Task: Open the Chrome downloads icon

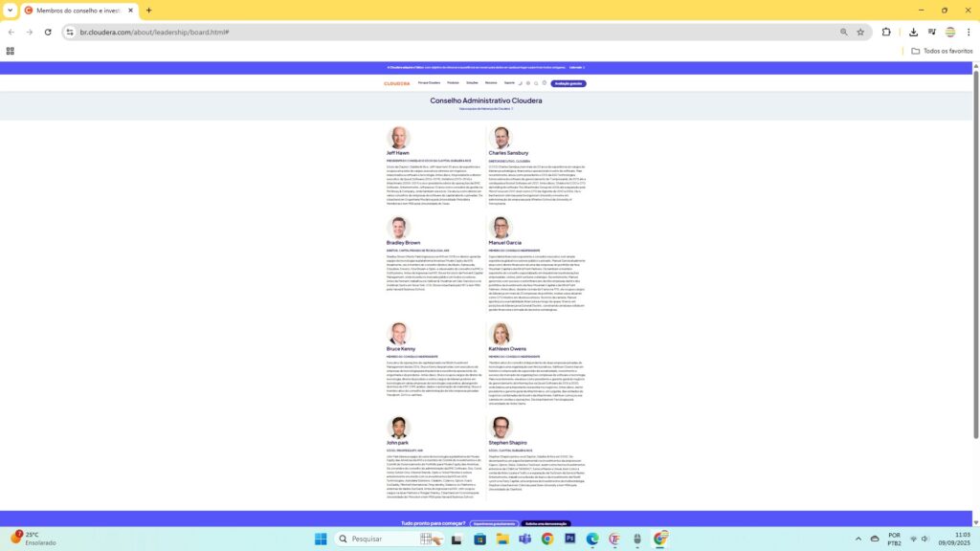Action: coord(913,32)
